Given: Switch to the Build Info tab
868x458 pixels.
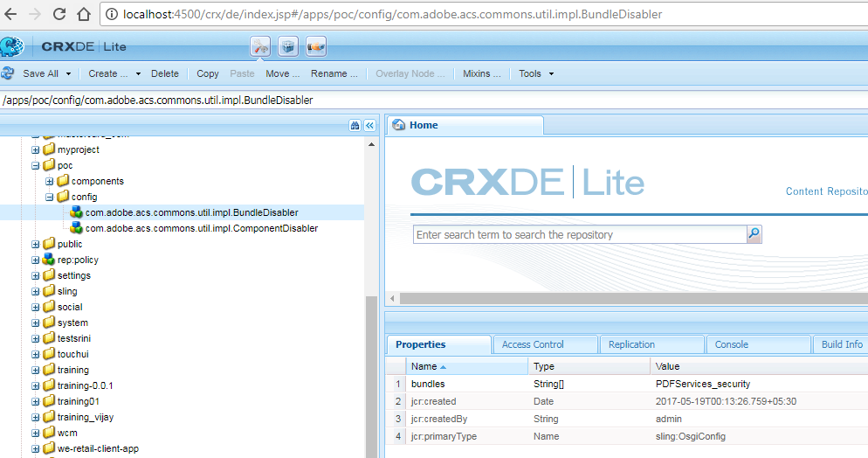Looking at the screenshot, I should [x=842, y=344].
